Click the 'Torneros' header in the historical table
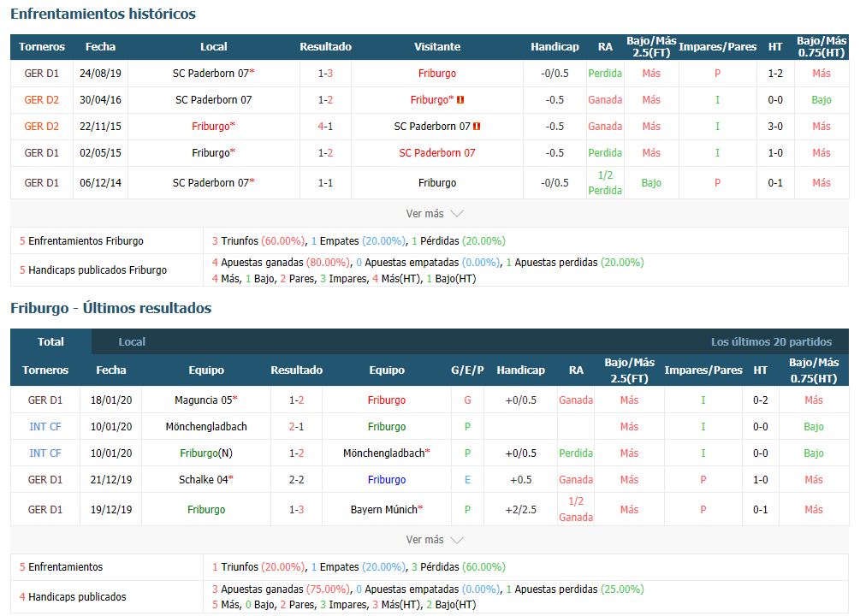This screenshot has width=860, height=616. pyautogui.click(x=42, y=46)
